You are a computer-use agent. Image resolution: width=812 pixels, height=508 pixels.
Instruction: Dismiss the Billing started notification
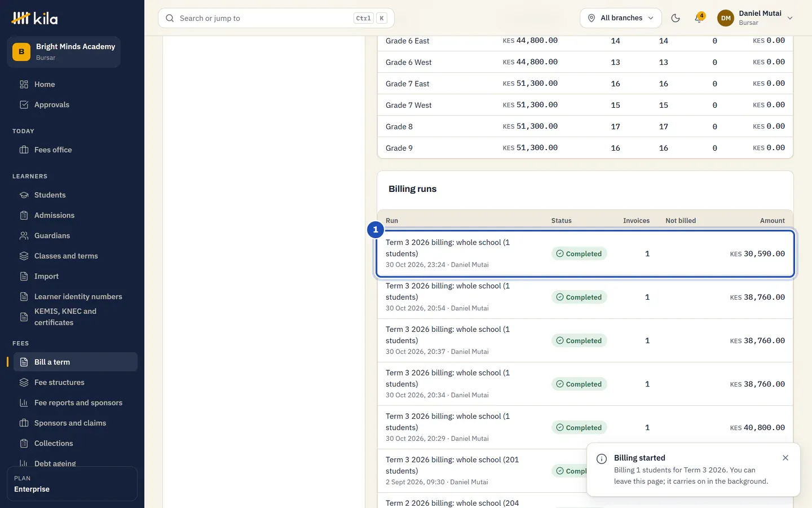[785, 458]
